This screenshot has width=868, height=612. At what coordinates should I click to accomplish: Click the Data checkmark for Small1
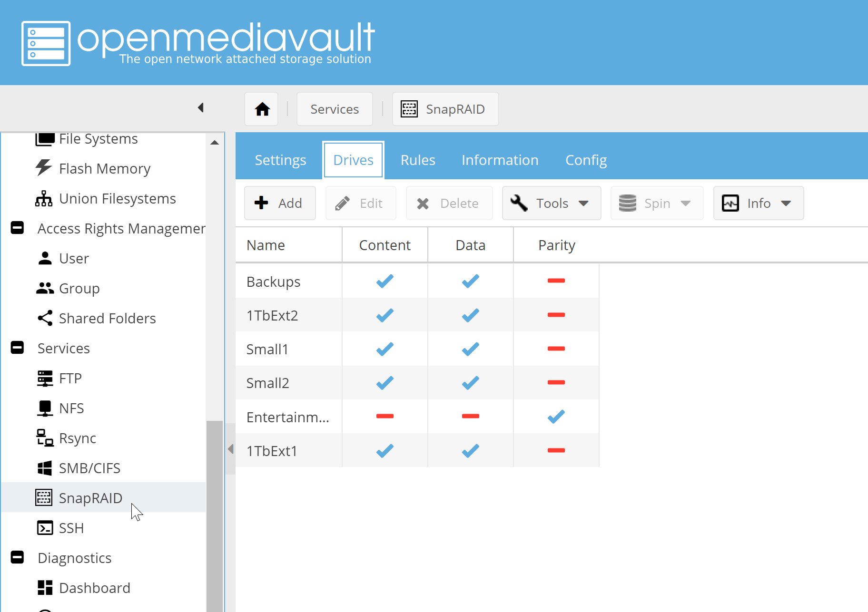pos(470,350)
